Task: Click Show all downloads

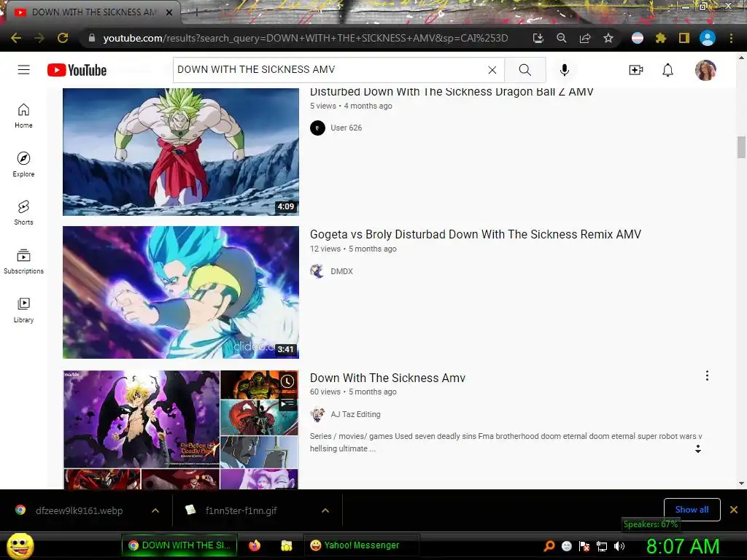Action: coord(692,510)
